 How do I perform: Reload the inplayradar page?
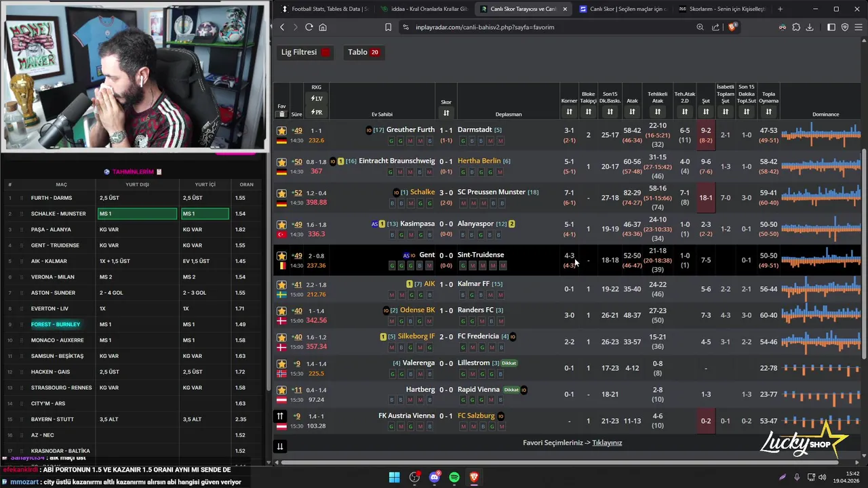point(309,27)
